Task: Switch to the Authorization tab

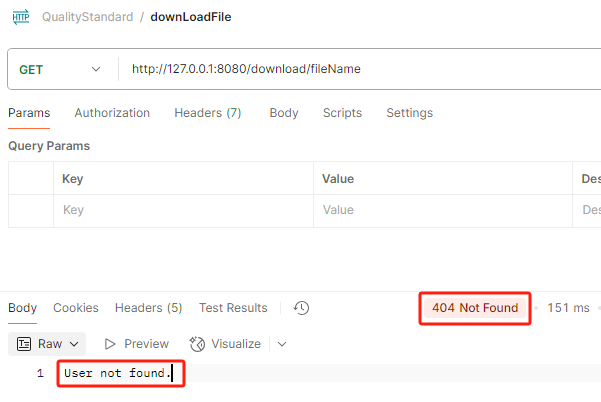Action: pos(112,113)
